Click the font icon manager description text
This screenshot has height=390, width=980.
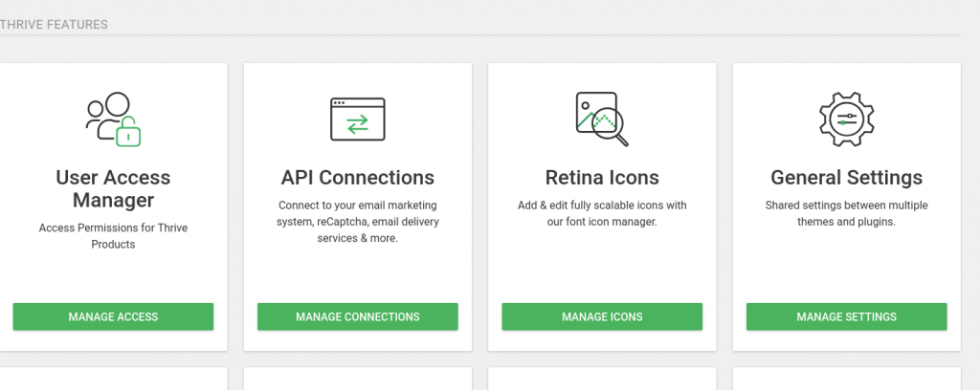602,213
